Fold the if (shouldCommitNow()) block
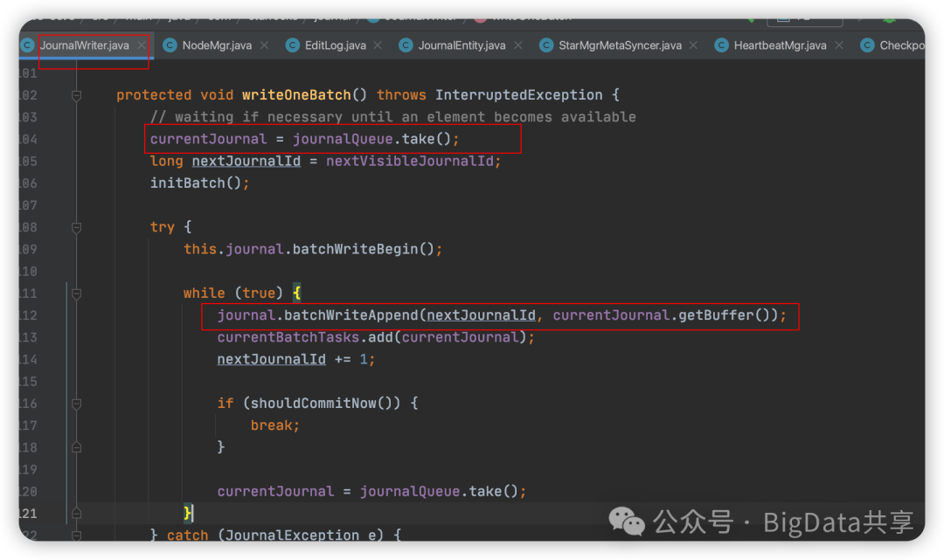This screenshot has height=560, width=944. pos(76,404)
